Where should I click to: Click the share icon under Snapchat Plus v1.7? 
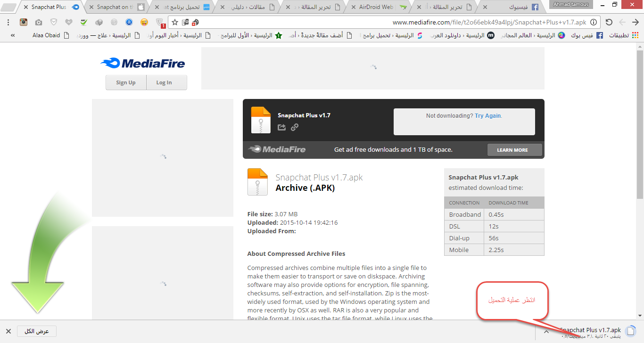click(282, 127)
